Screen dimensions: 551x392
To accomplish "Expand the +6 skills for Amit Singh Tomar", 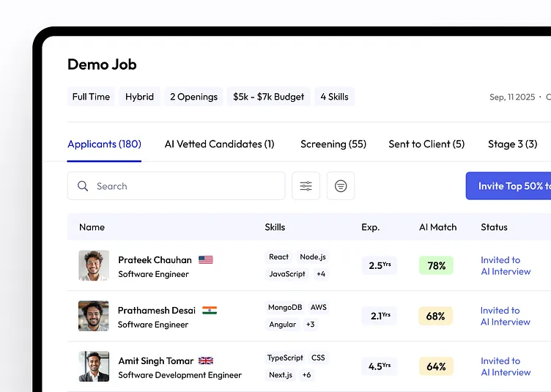I will [306, 375].
